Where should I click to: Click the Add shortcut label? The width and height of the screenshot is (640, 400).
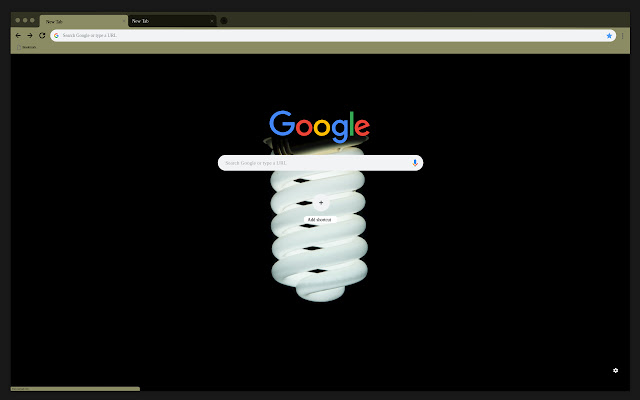[x=320, y=220]
